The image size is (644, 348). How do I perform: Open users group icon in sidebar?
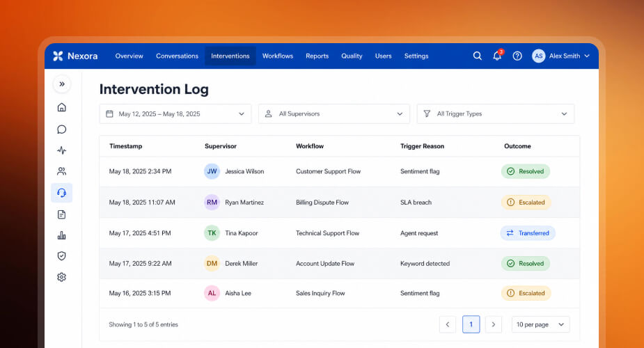click(61, 171)
